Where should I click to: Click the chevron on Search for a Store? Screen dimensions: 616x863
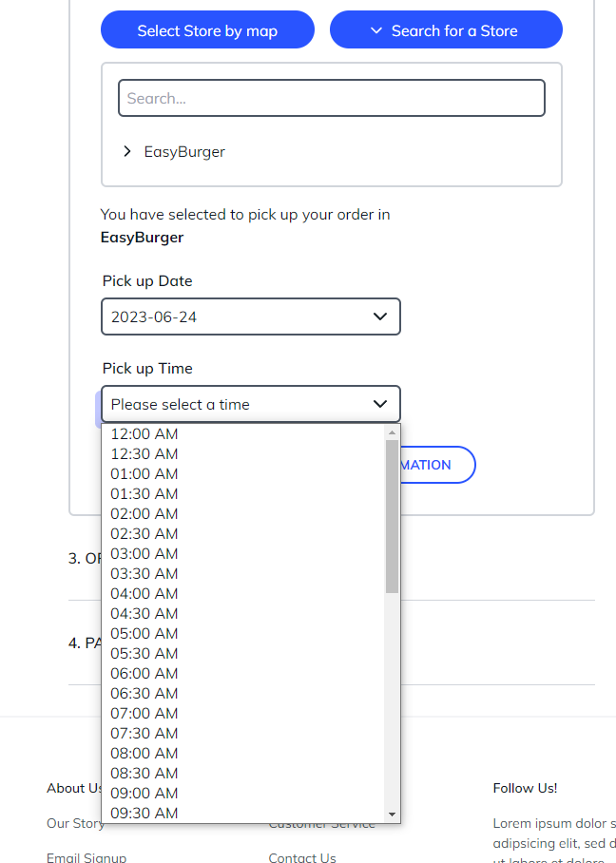click(x=376, y=30)
